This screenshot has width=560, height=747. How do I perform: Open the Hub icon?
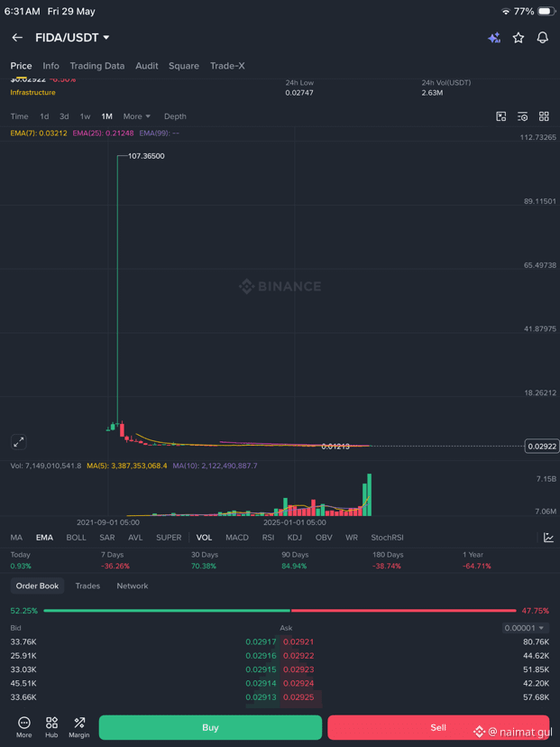(51, 727)
